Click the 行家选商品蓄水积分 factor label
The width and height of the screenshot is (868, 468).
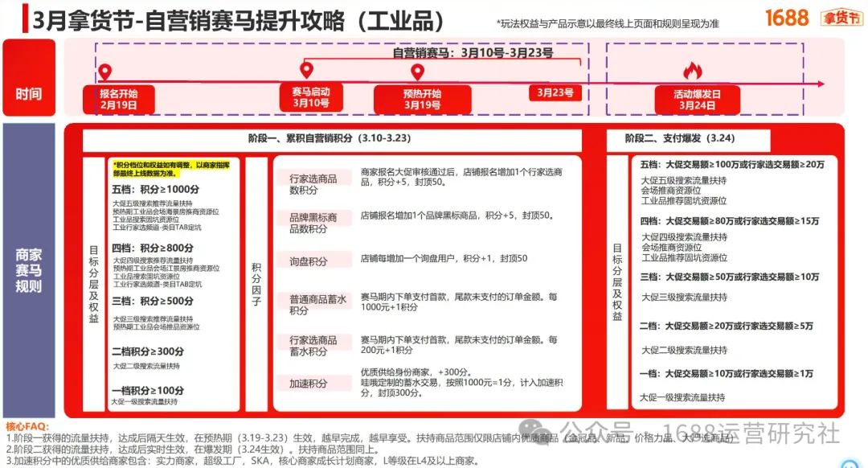pos(313,346)
